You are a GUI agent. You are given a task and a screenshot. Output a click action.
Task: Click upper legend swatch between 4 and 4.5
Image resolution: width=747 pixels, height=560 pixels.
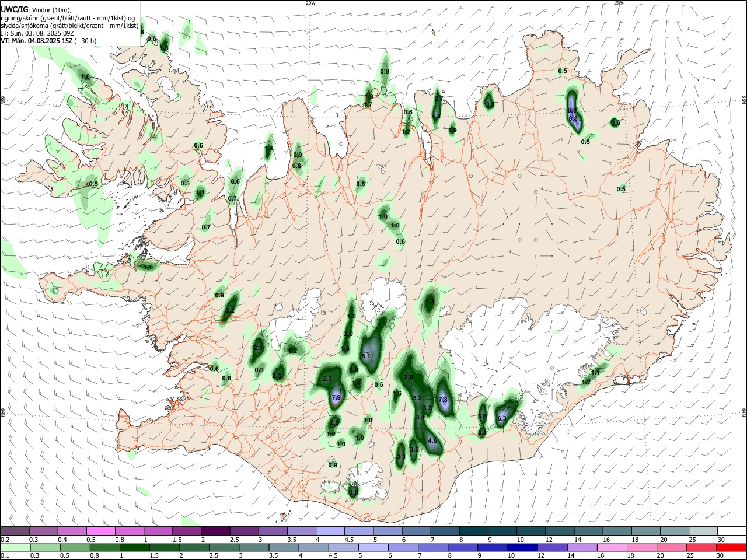329,531
